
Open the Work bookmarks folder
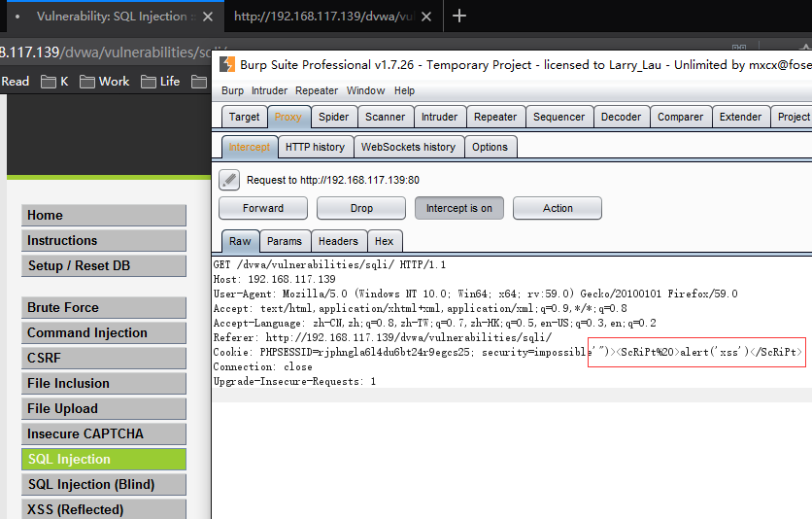pos(105,82)
